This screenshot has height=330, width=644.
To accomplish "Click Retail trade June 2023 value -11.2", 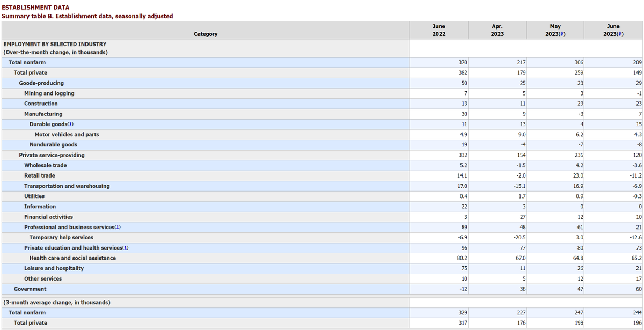I will (635, 175).
